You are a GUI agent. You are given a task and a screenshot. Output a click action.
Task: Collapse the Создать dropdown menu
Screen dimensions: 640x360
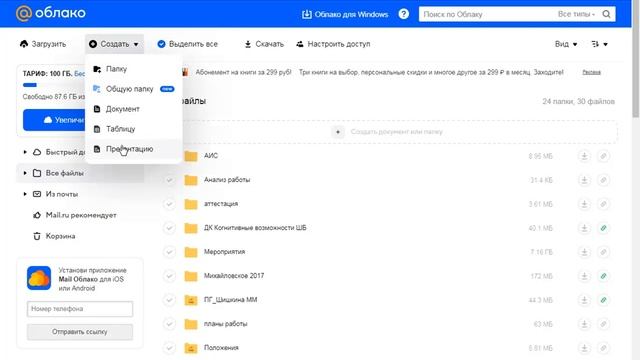pyautogui.click(x=114, y=44)
